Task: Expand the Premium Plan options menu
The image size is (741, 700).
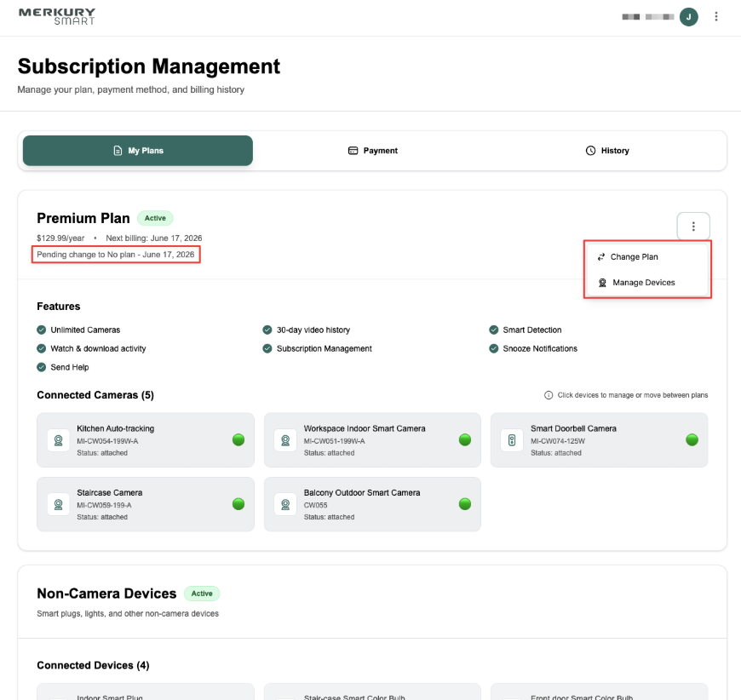Action: click(x=693, y=227)
